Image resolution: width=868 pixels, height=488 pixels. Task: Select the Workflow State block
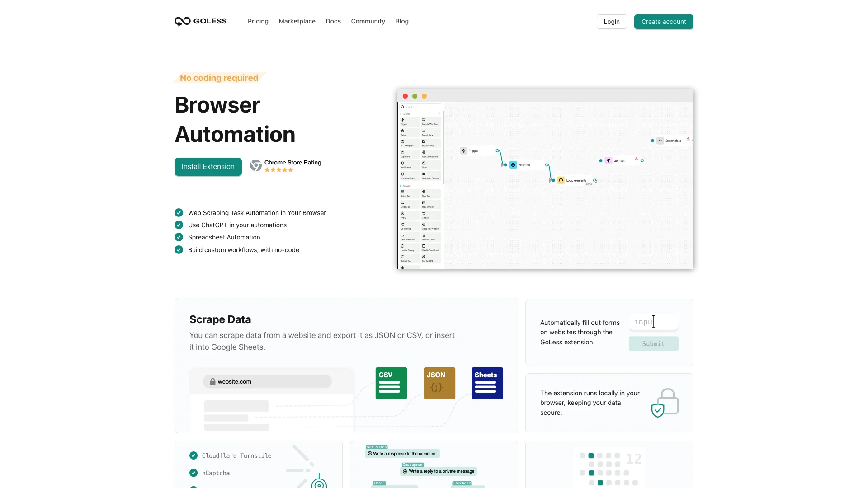(410, 176)
